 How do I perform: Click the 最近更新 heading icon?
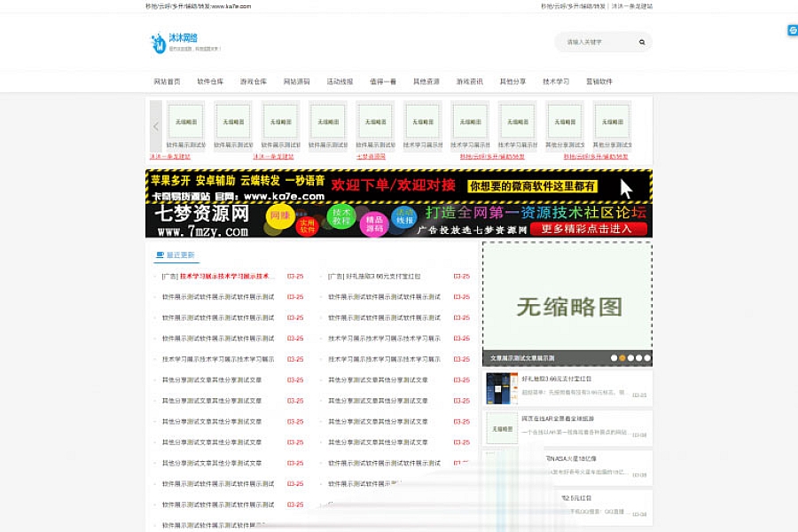point(160,254)
